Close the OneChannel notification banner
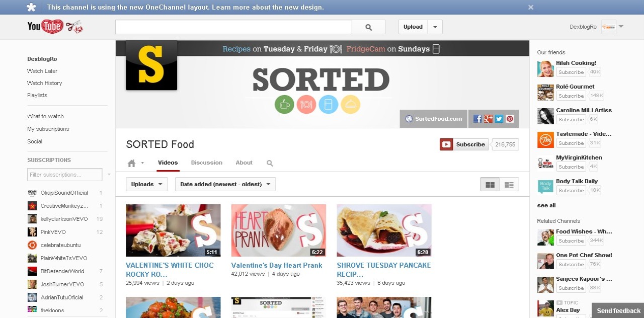 531,7
